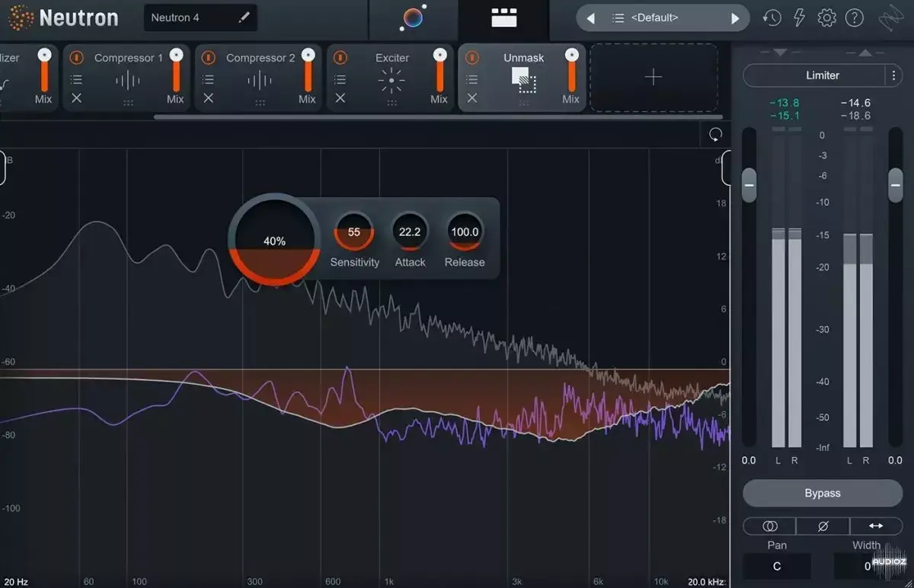
Task: Remove the Exciter module
Action: pos(340,97)
